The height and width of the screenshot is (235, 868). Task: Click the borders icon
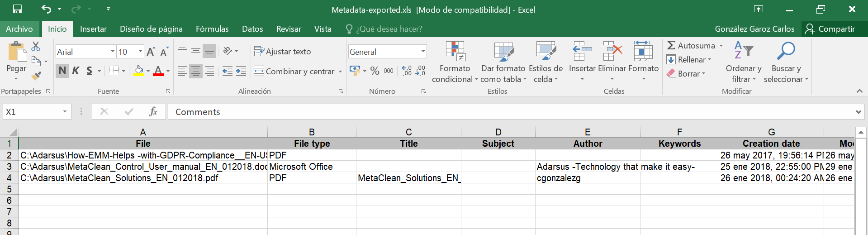pyautogui.click(x=114, y=71)
